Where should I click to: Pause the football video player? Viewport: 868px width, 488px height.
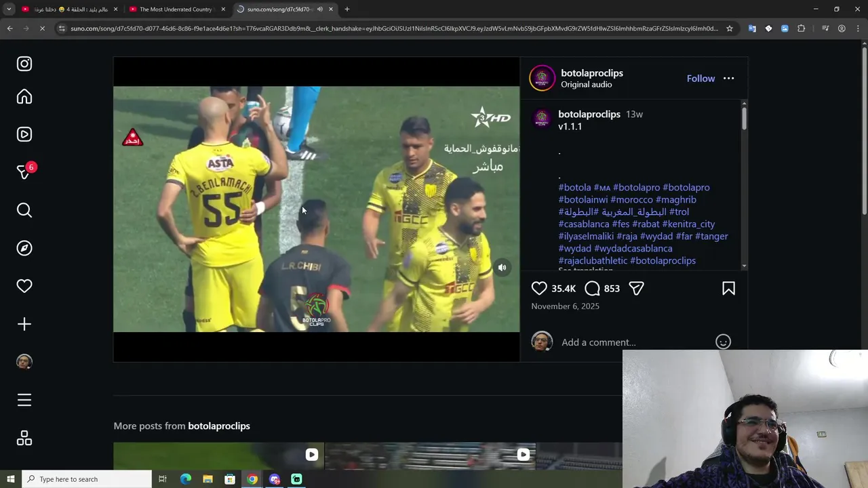click(316, 209)
